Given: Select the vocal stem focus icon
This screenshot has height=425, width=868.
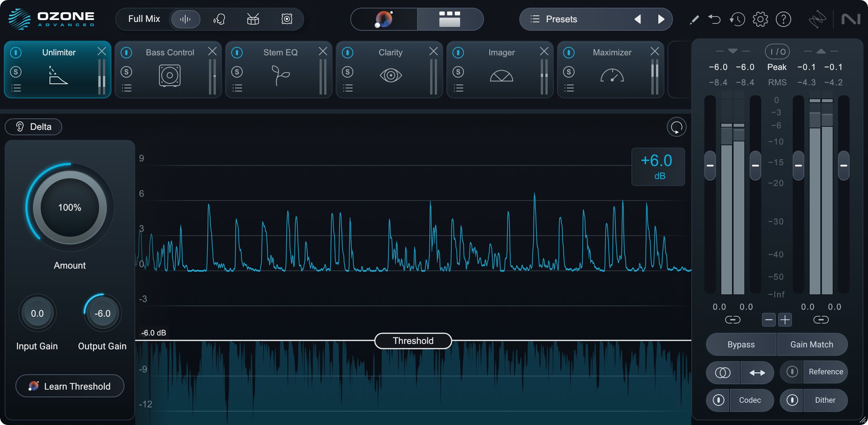Looking at the screenshot, I should 219,19.
